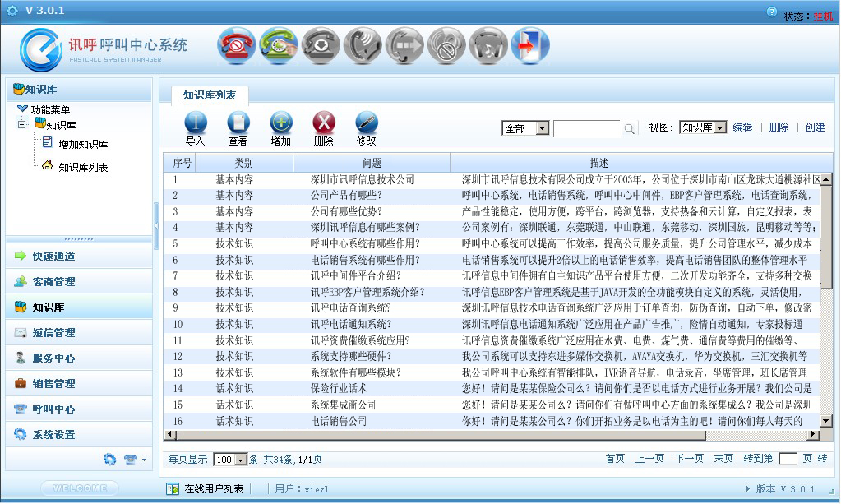Click the blue logout door icon

click(529, 46)
